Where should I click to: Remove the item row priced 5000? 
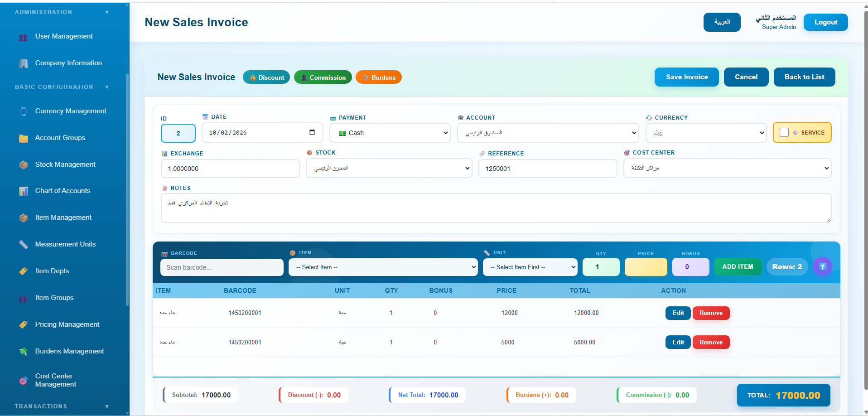click(x=711, y=342)
